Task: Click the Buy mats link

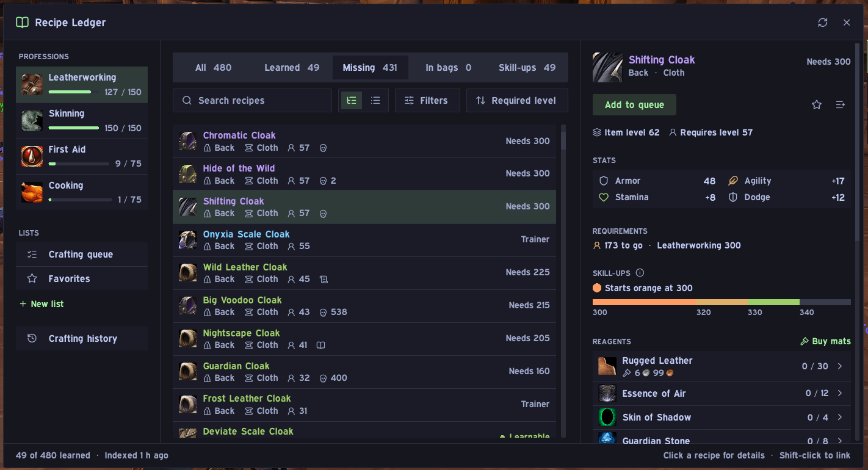Action: pyautogui.click(x=825, y=341)
